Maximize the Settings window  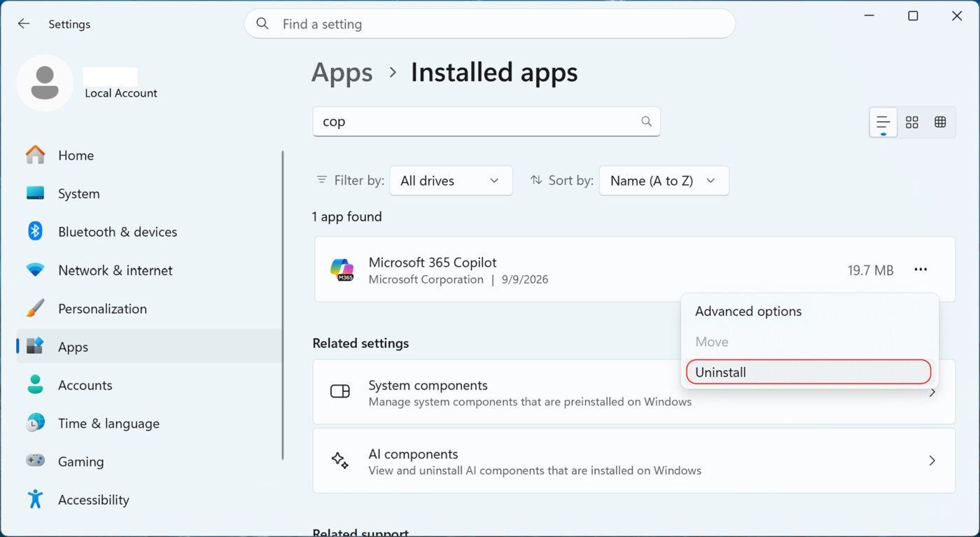[913, 15]
